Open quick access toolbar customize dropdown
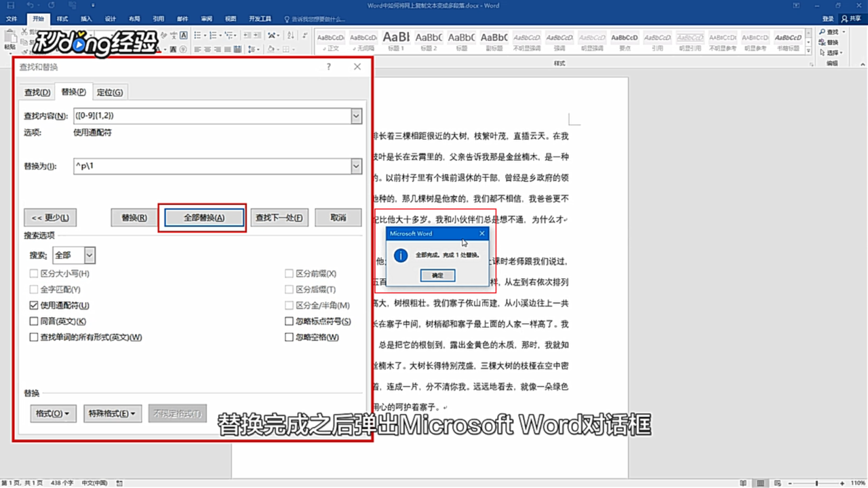Screen dimensions: 868x488 tap(93, 5)
